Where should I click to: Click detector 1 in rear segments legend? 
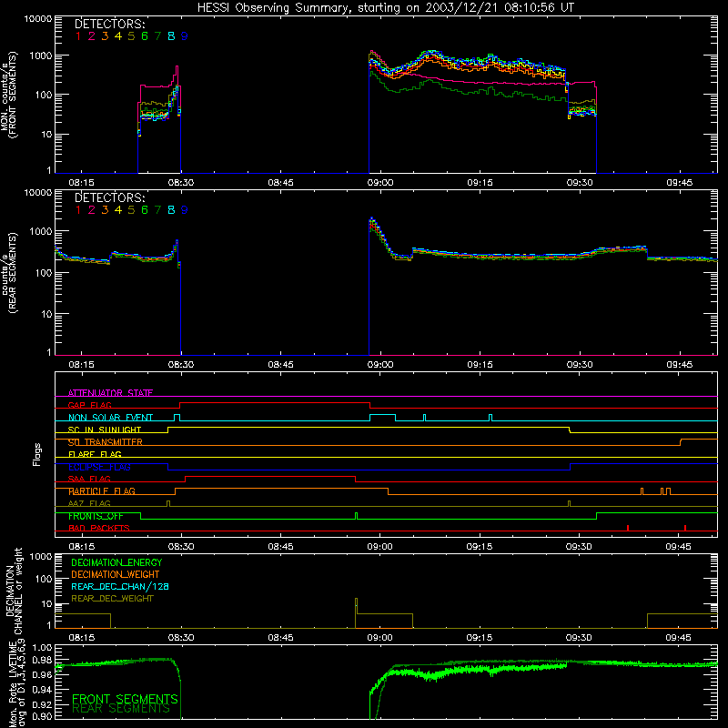click(x=78, y=210)
